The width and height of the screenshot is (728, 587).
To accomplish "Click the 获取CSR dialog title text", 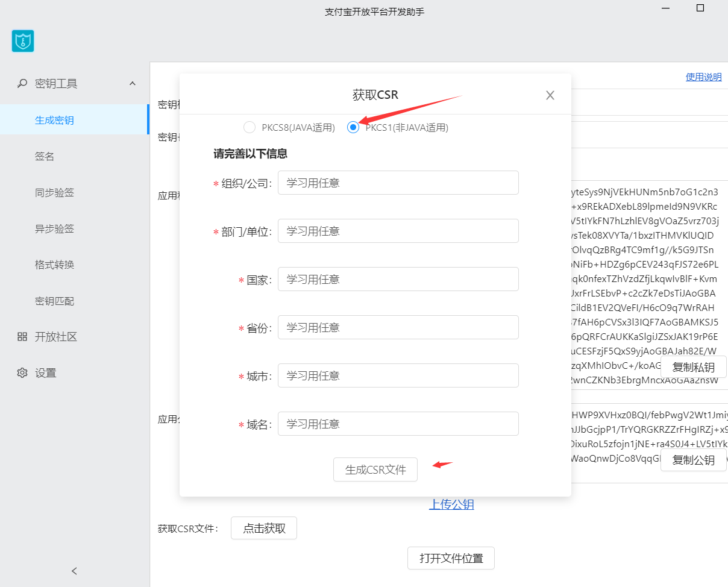I will tap(375, 95).
